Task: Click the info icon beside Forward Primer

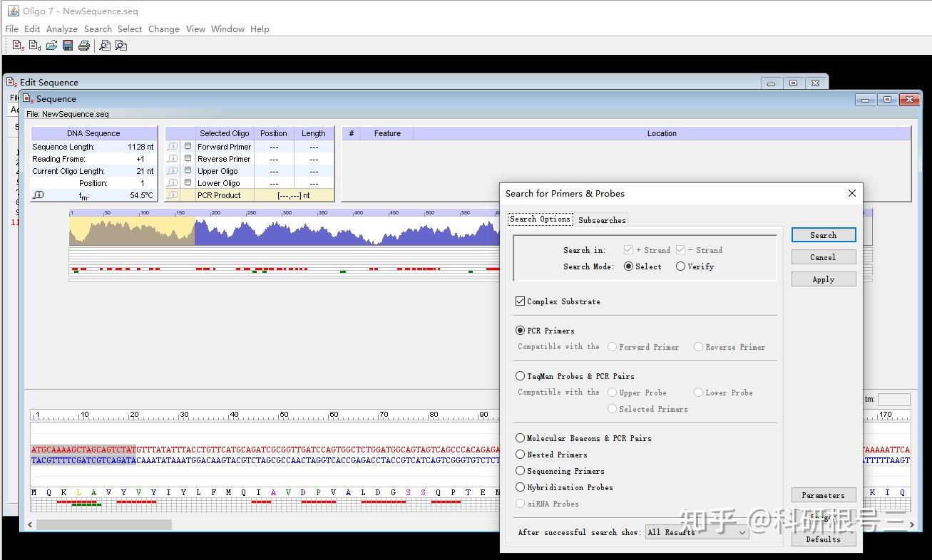Action: coord(172,146)
